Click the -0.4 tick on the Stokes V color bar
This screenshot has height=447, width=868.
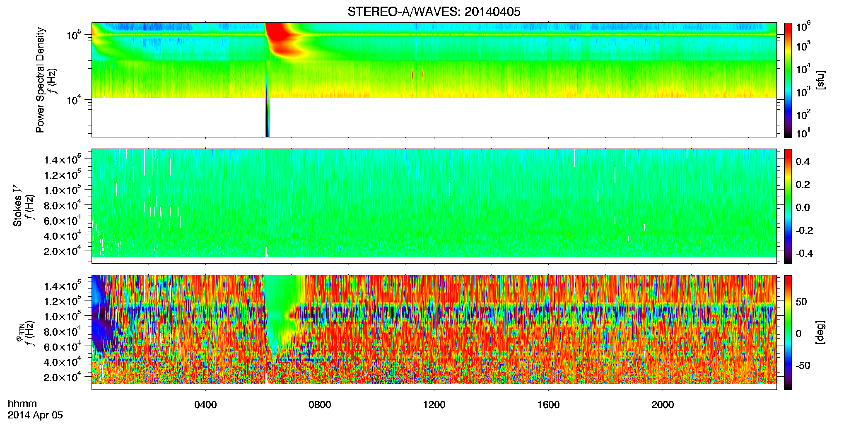(x=804, y=254)
